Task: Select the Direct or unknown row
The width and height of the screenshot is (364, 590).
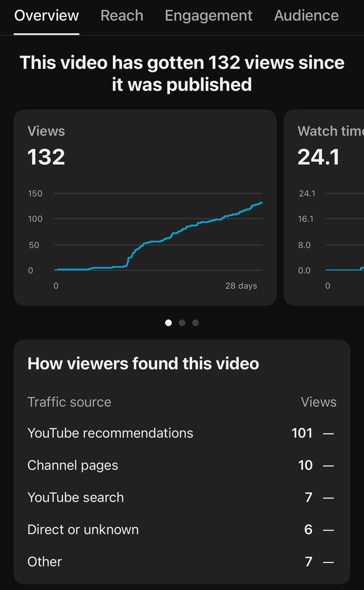Action: click(182, 530)
